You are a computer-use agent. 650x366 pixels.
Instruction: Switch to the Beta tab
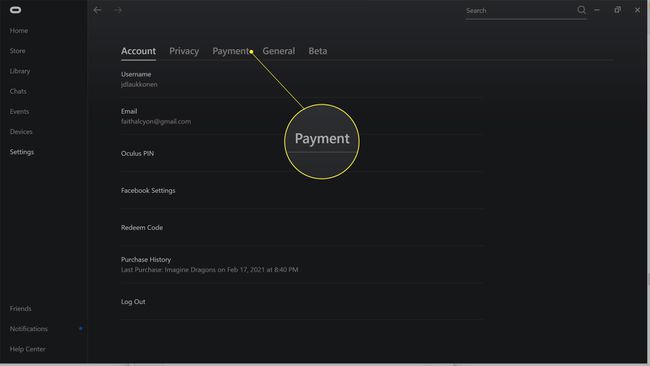(318, 51)
